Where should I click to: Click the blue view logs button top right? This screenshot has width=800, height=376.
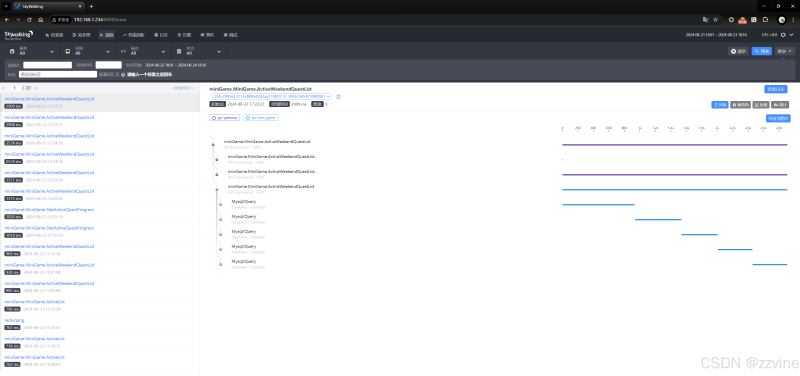click(776, 89)
